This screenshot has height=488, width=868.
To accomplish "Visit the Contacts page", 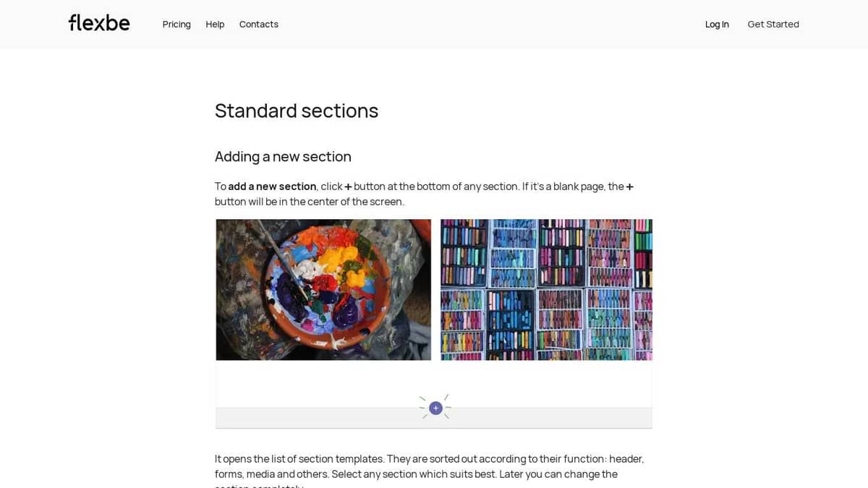I will click(x=258, y=24).
